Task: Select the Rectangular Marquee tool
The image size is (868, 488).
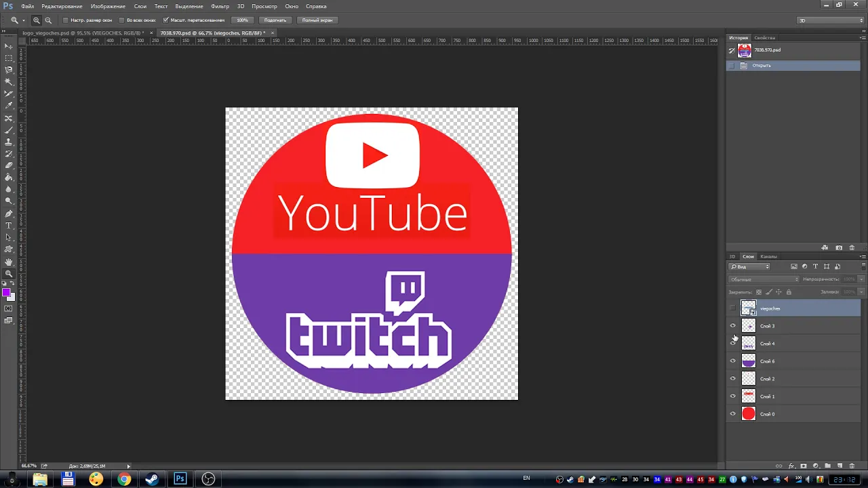Action: pos(9,58)
